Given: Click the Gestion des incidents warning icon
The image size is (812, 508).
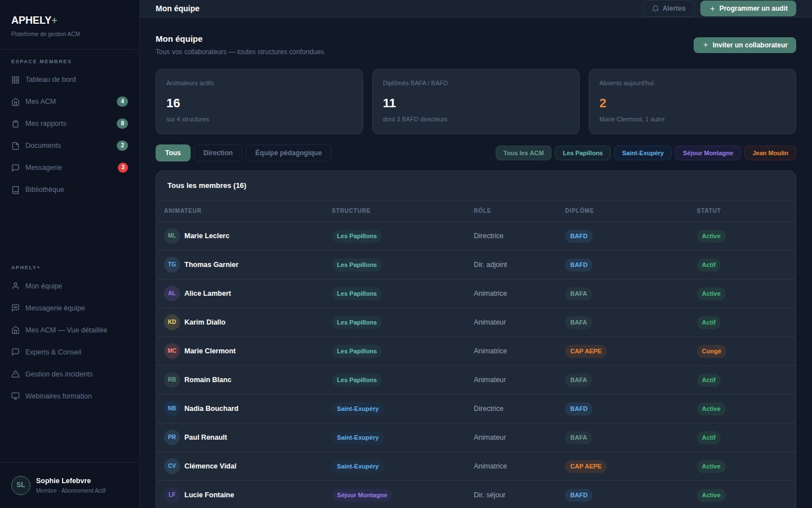Looking at the screenshot, I should [15, 374].
